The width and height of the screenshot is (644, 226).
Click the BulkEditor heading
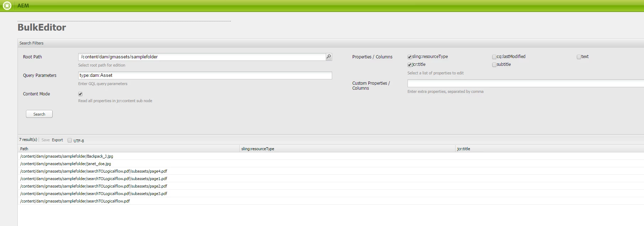[x=42, y=27]
